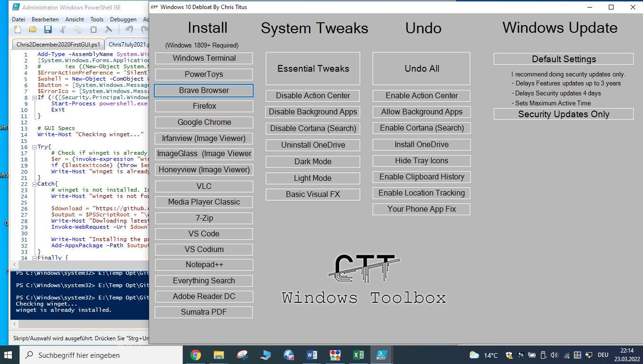The image size is (643, 364).
Task: Click the Windows Start button
Action: pyautogui.click(x=9, y=355)
